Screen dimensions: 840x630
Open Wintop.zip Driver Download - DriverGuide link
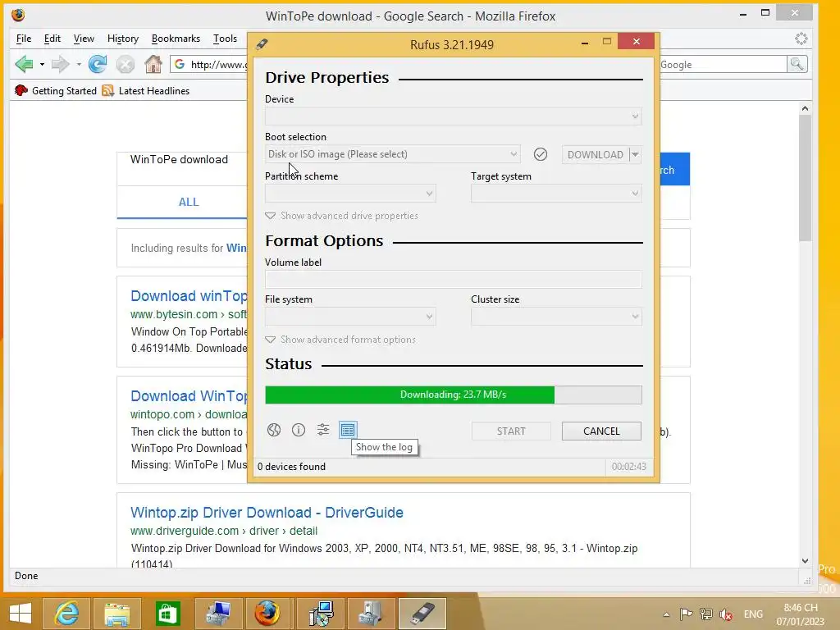(267, 513)
